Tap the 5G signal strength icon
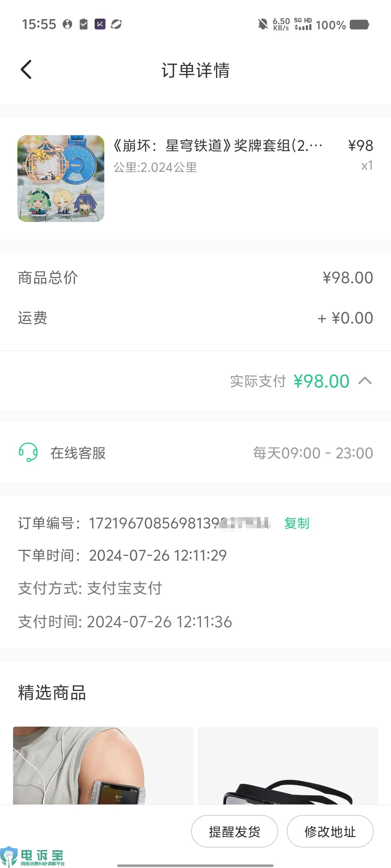 303,24
